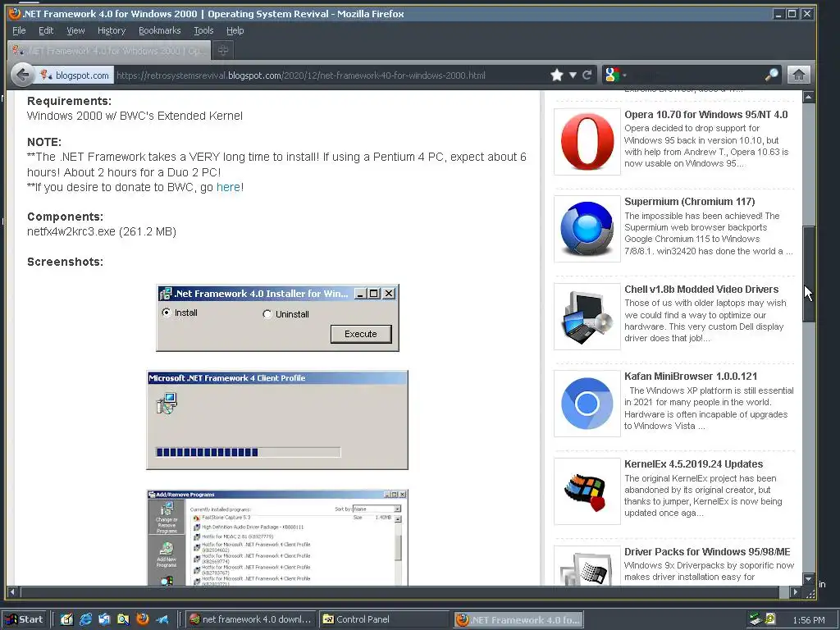Open KernelEx 4.5.2019.24 Updates post

(693, 464)
